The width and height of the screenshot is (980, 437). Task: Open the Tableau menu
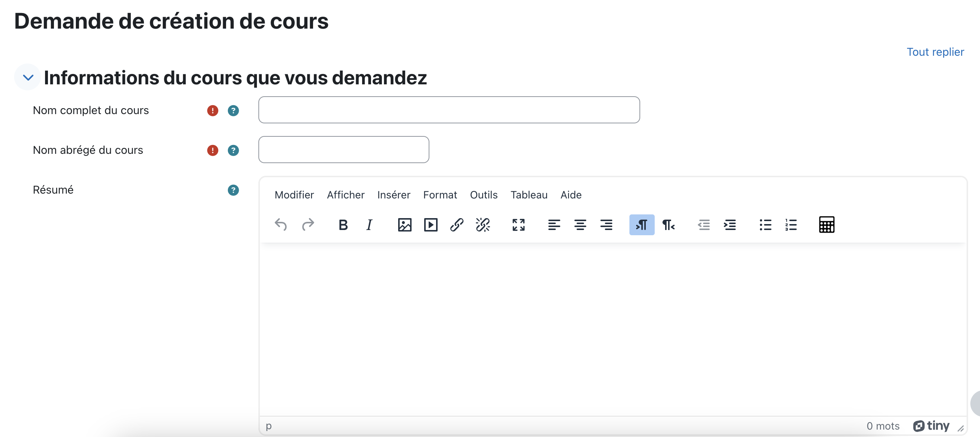click(529, 195)
